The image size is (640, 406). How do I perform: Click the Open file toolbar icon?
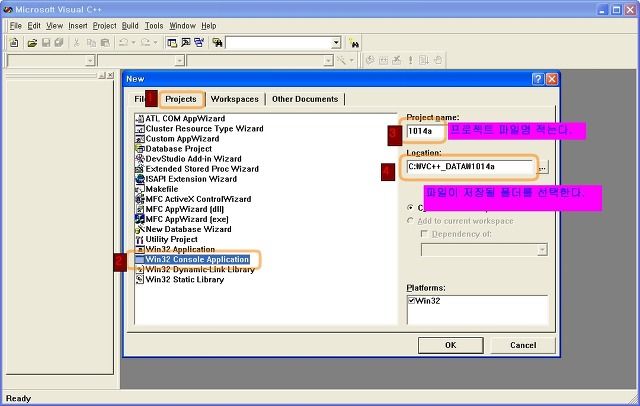point(32,42)
